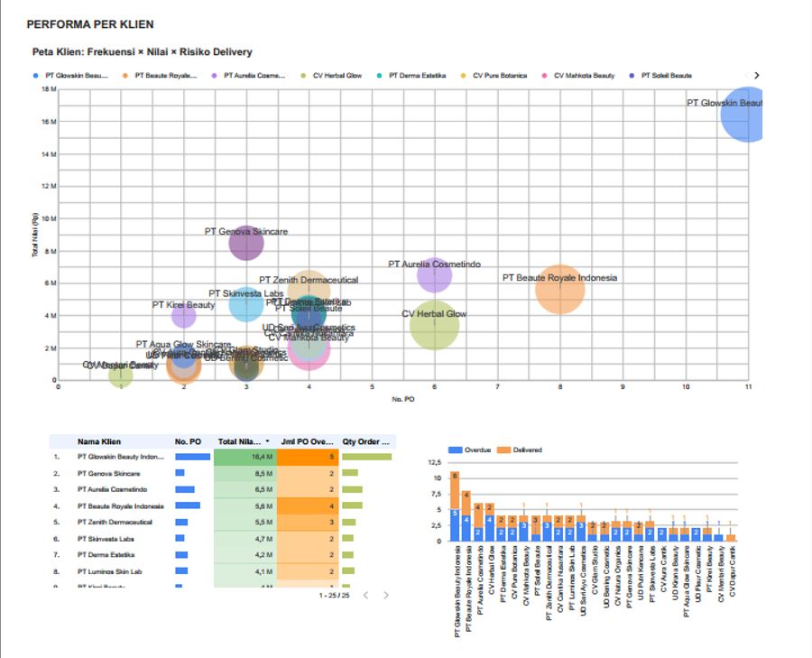Click the Peta Klien chart title
The width and height of the screenshot is (812, 658).
pos(142,51)
